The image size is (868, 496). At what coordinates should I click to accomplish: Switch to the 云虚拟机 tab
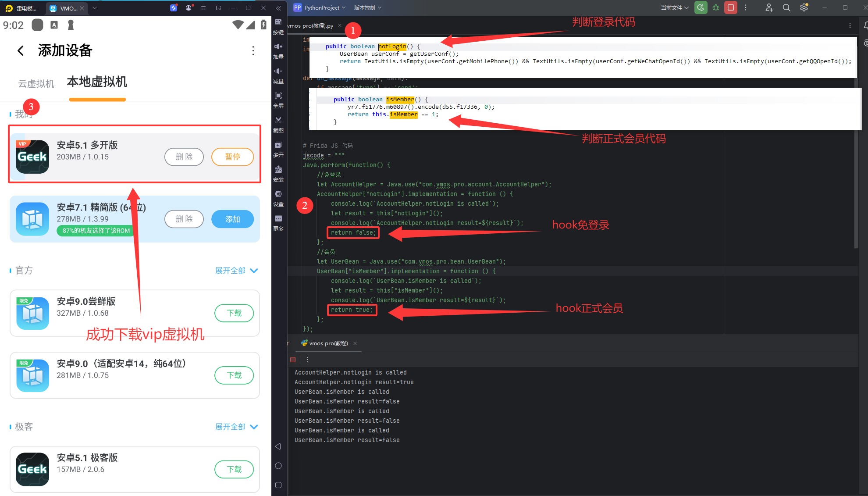tap(36, 83)
